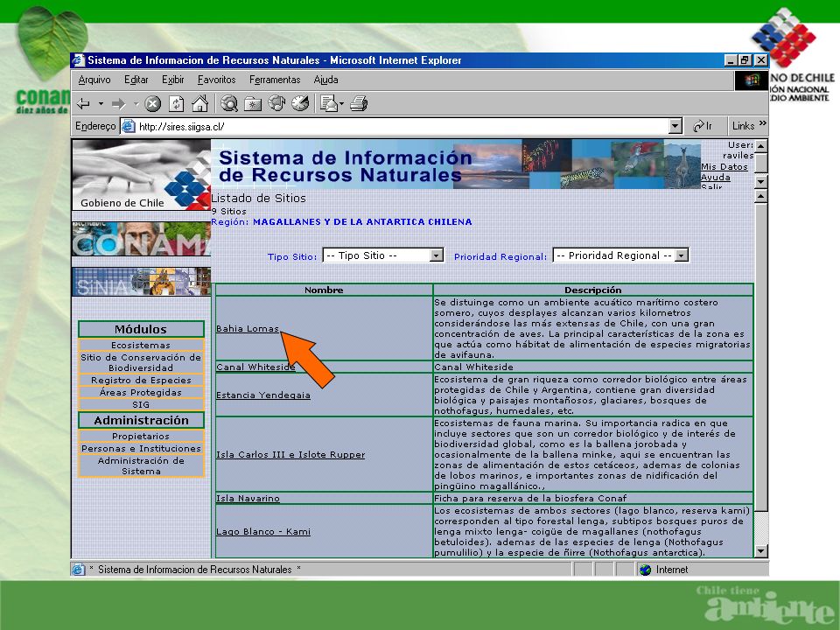Expand the Links toolbar chevron
The height and width of the screenshot is (630, 840).
[762, 123]
